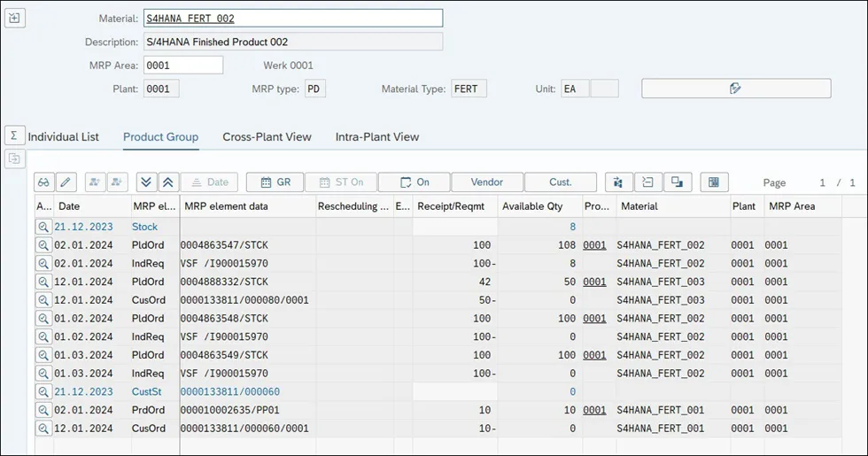Click 0001 link in PldOrd 0004863549 row
The height and width of the screenshot is (456, 868).
point(594,355)
